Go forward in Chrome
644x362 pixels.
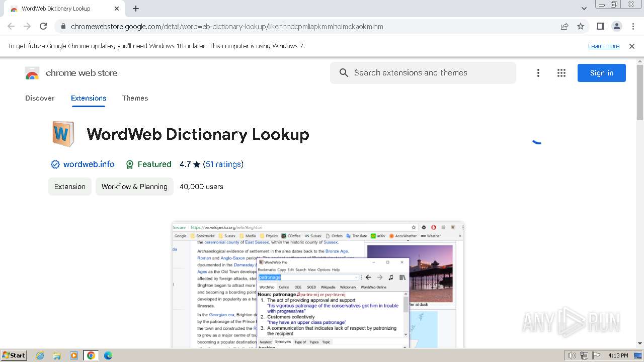coord(27,26)
